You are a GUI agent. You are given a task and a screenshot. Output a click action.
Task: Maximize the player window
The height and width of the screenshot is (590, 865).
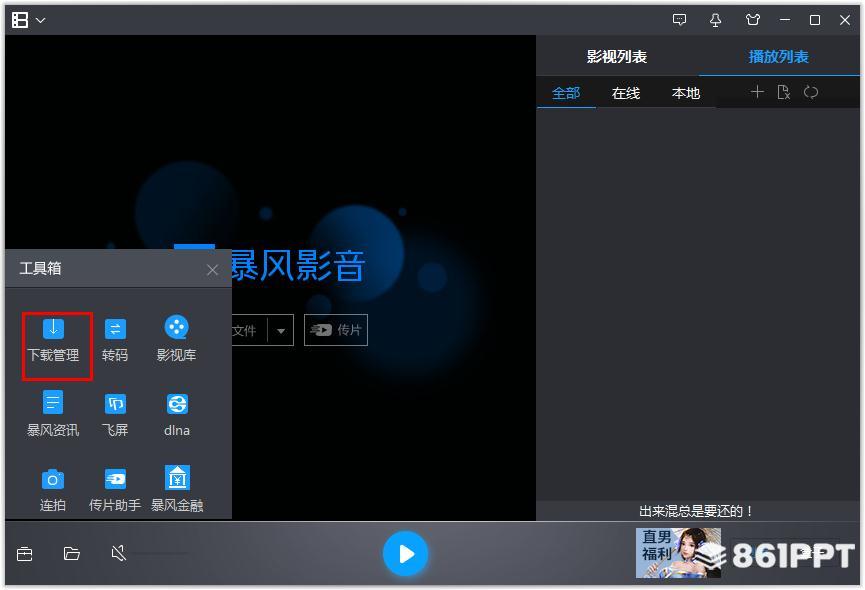[x=815, y=20]
